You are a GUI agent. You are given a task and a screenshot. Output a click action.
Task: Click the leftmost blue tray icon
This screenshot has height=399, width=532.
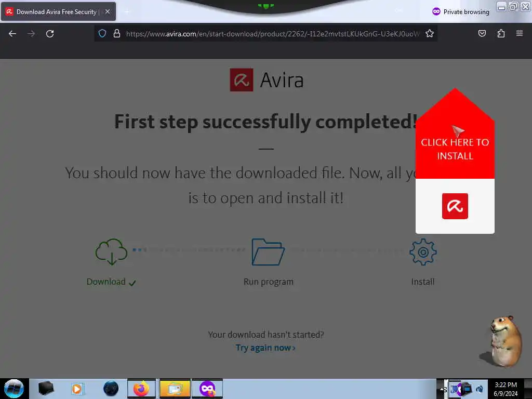[454, 389]
